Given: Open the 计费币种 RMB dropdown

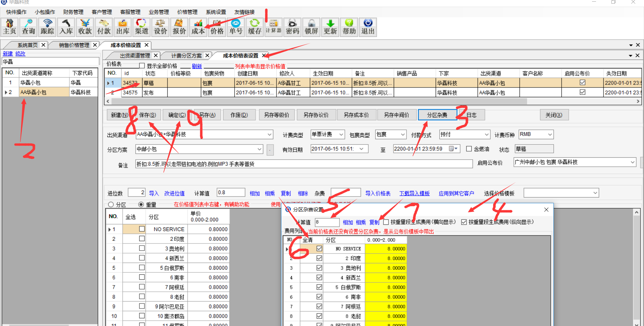Looking at the screenshot, I should point(550,134).
